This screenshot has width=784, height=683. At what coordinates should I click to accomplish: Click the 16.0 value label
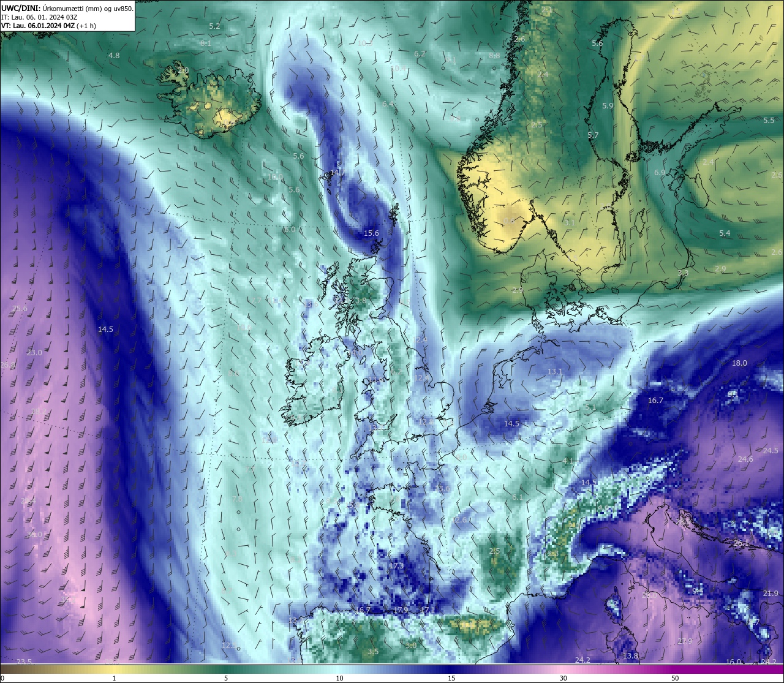click(733, 662)
